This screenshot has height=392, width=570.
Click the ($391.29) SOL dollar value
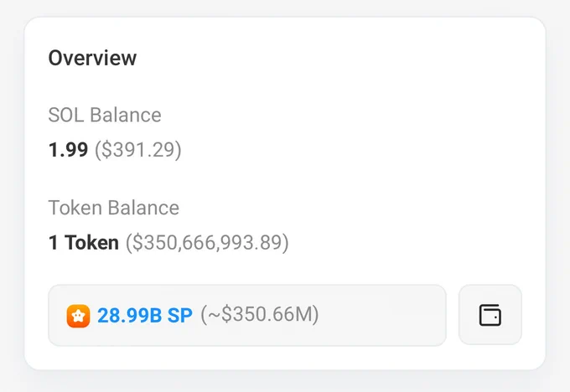point(138,150)
